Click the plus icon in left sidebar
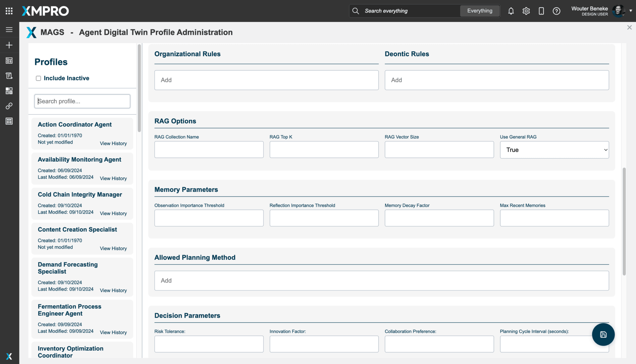 (9, 45)
